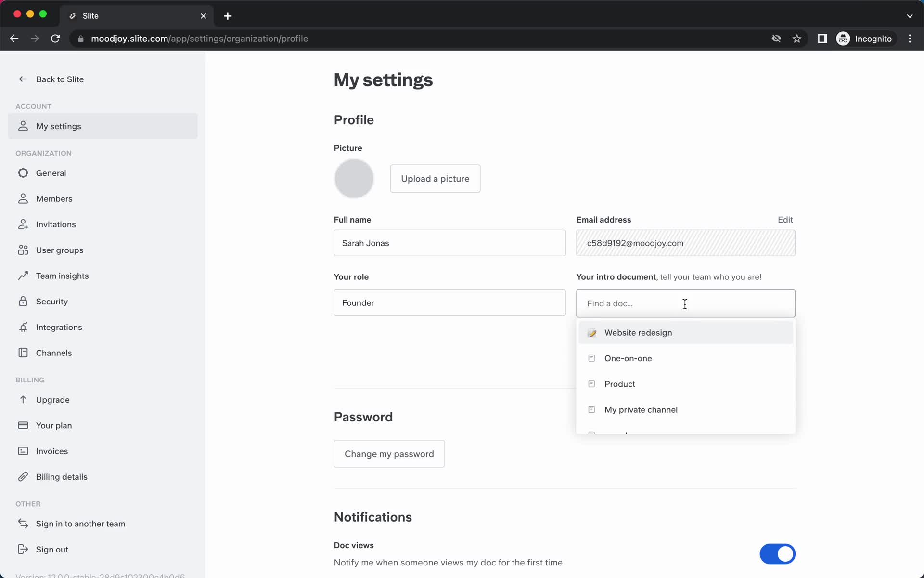This screenshot has height=578, width=924.
Task: Click the My settings person icon
Action: 23,126
